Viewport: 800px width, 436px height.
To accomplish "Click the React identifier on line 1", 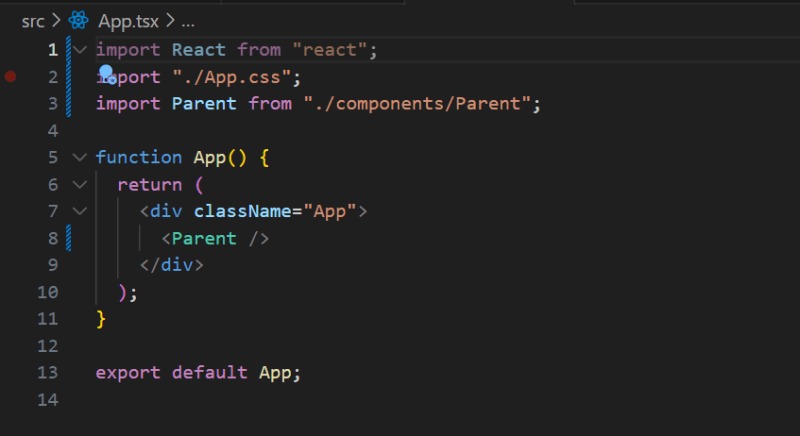I will coord(198,50).
